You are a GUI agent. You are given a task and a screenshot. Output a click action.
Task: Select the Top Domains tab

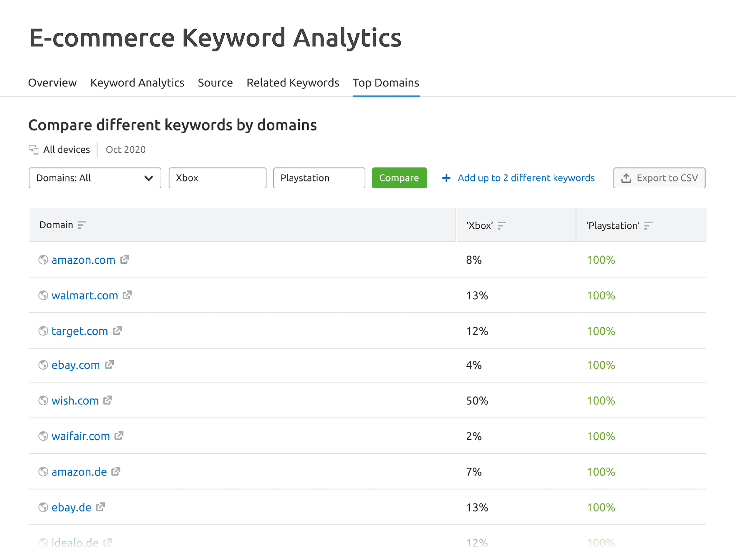tap(386, 83)
